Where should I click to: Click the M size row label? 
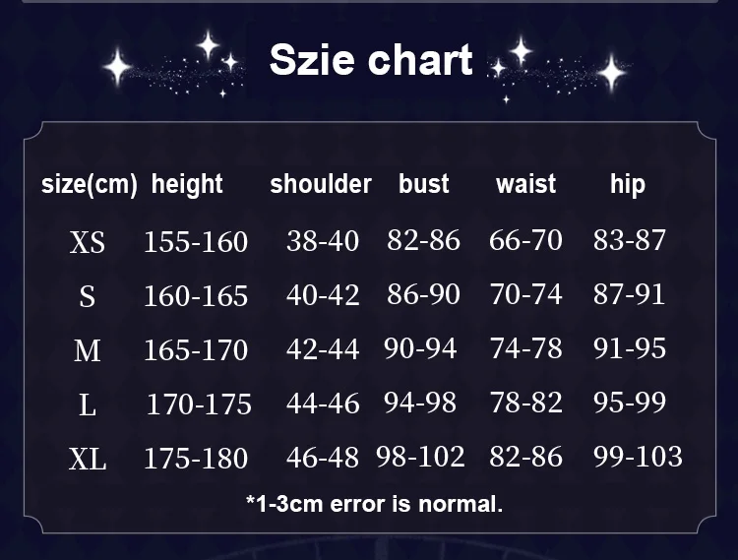(88, 350)
